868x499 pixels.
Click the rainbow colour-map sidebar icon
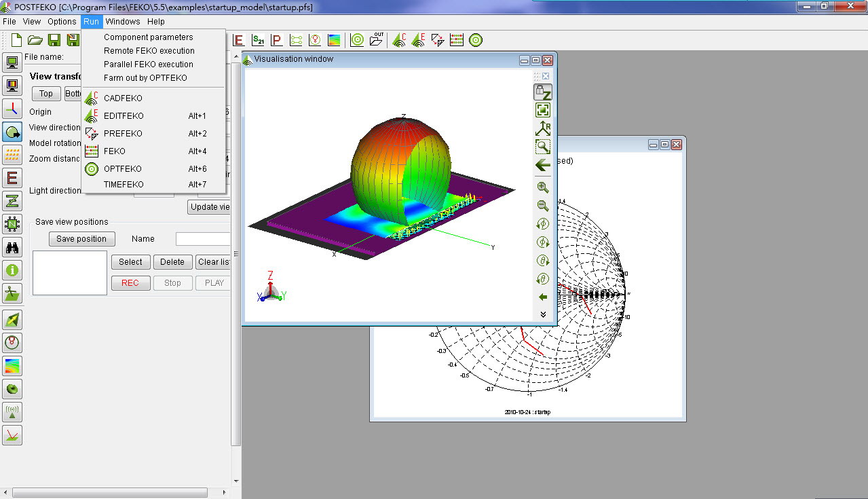pyautogui.click(x=12, y=365)
